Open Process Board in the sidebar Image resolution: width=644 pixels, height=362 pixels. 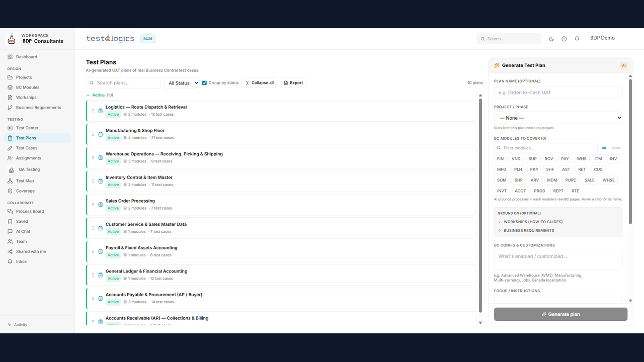[x=30, y=211]
